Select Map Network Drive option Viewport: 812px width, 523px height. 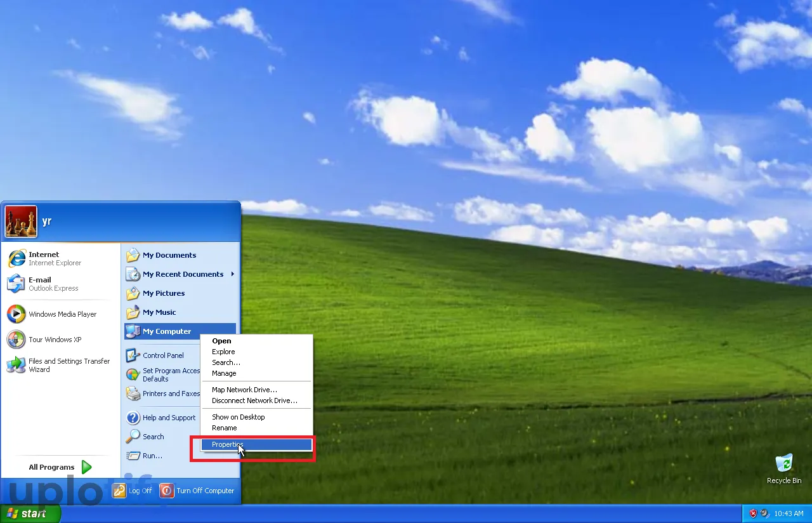click(244, 390)
